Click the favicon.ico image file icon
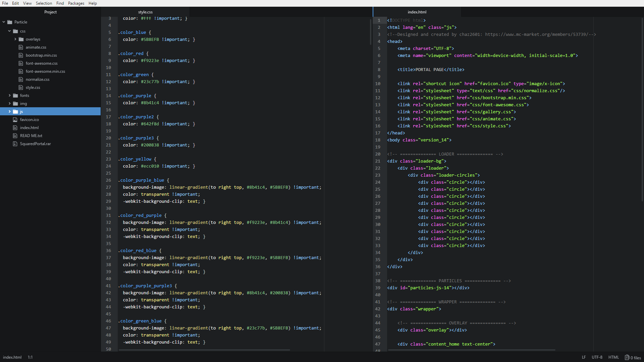The height and width of the screenshot is (362, 644). pyautogui.click(x=15, y=120)
